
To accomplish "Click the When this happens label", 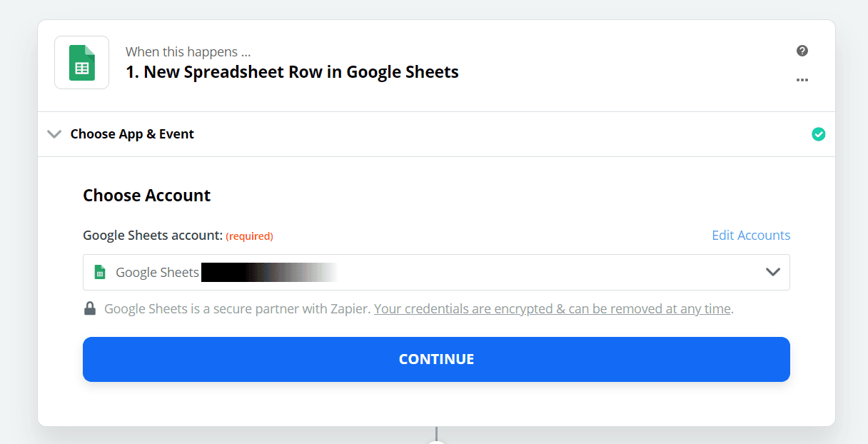I will click(188, 52).
